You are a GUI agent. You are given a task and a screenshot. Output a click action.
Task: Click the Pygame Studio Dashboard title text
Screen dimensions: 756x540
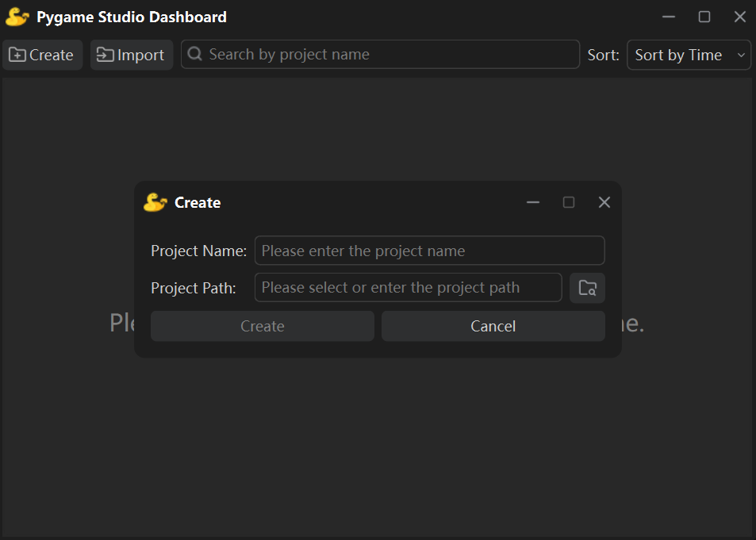point(132,17)
